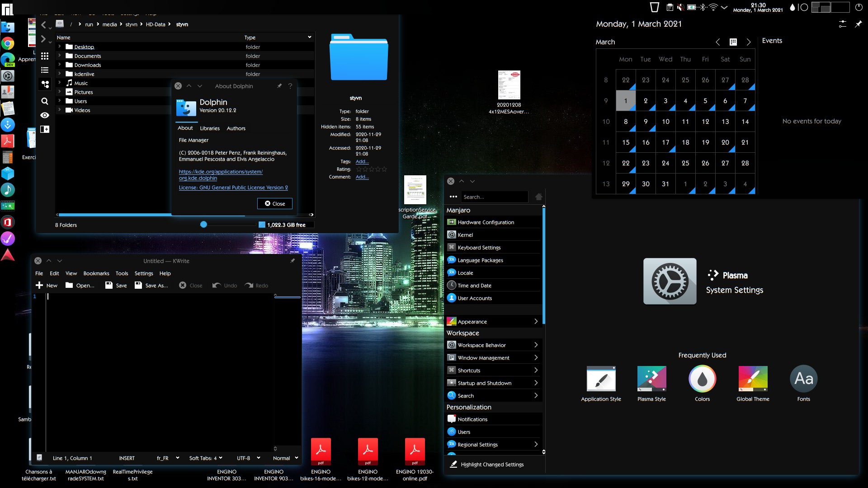The image size is (868, 488).
Task: Open GNU General Public License link
Action: tap(233, 188)
